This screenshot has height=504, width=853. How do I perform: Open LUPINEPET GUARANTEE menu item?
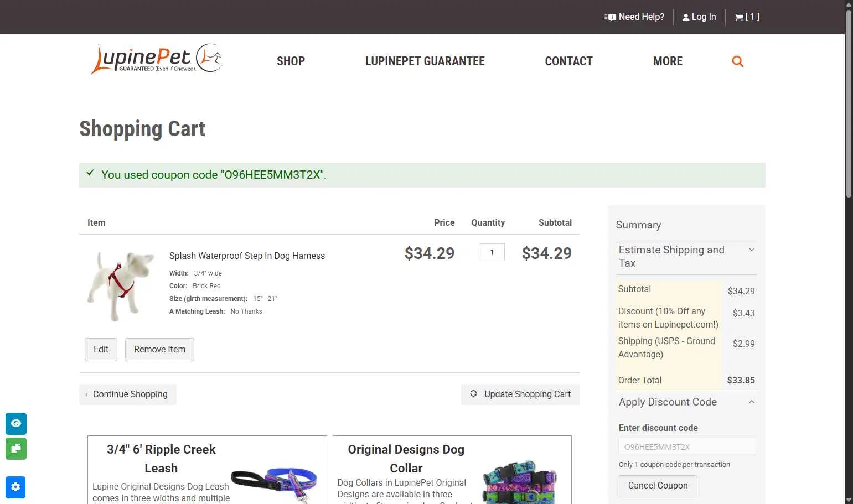click(x=425, y=61)
